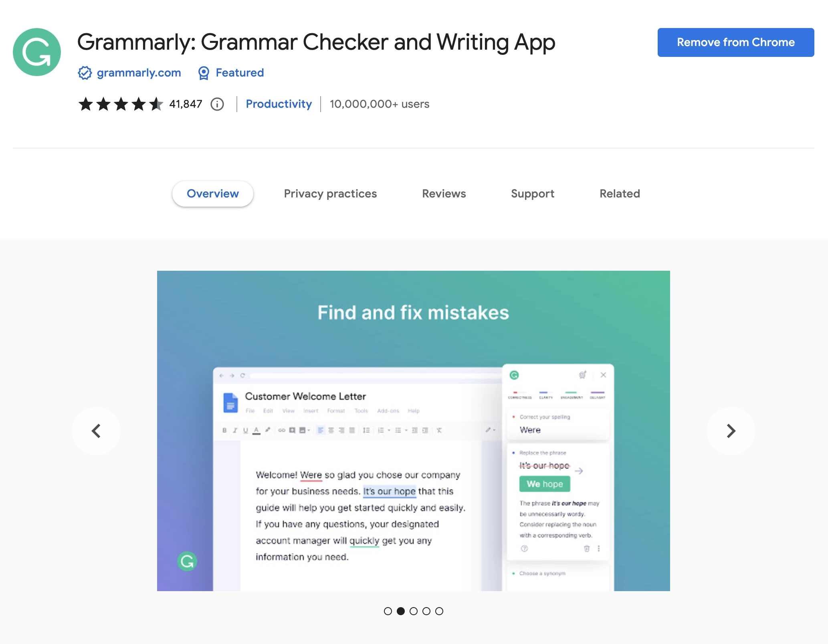Open the Privacy practices section
The height and width of the screenshot is (644, 828).
click(329, 193)
